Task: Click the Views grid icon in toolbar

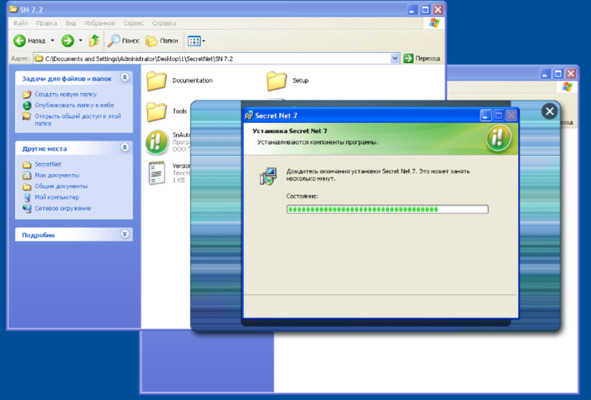Action: tap(194, 41)
